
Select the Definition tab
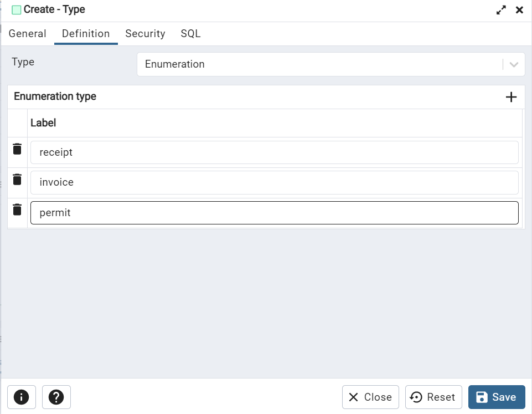click(x=86, y=34)
